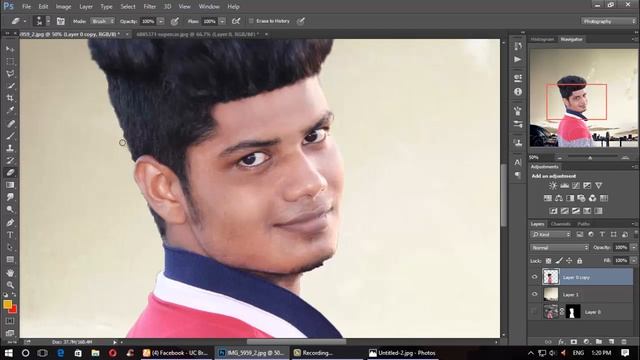Open the Image menu
640x360 pixels.
tap(63, 7)
